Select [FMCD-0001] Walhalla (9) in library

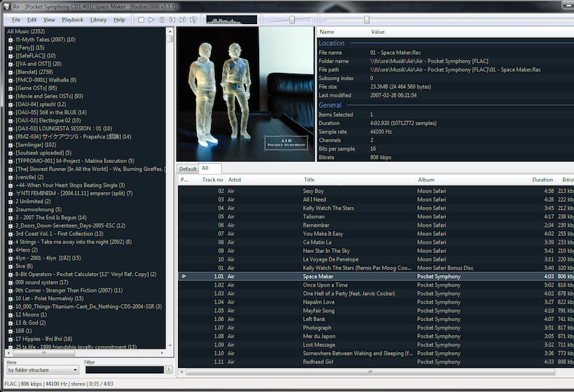[x=46, y=80]
